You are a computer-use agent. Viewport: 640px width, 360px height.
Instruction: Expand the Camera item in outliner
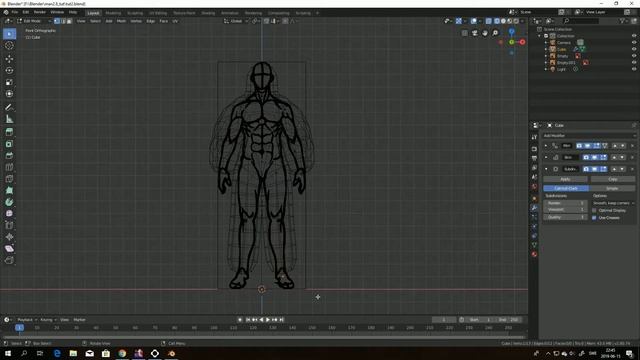[x=546, y=42]
